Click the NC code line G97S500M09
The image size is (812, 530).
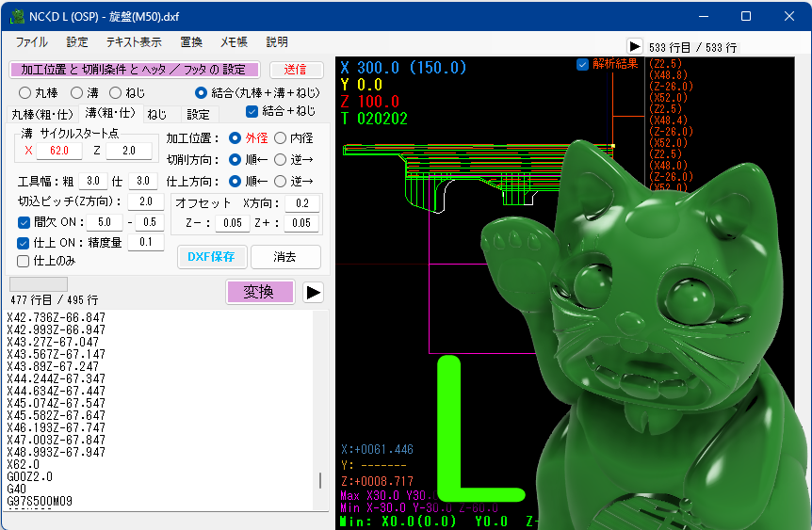point(40,501)
